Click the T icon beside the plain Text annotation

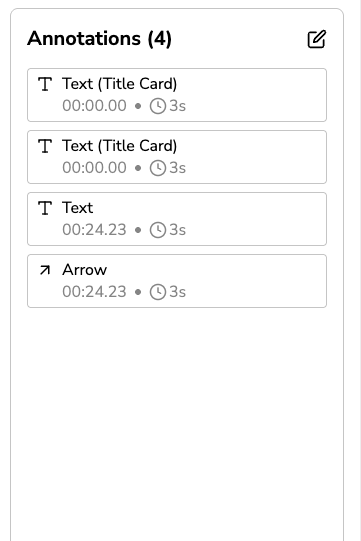coord(45,208)
